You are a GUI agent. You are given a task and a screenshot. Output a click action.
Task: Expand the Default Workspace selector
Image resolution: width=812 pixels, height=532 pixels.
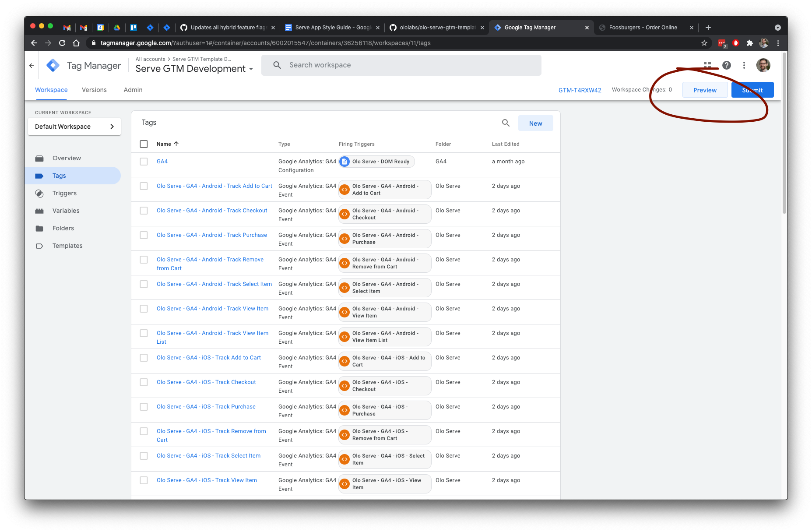click(74, 127)
